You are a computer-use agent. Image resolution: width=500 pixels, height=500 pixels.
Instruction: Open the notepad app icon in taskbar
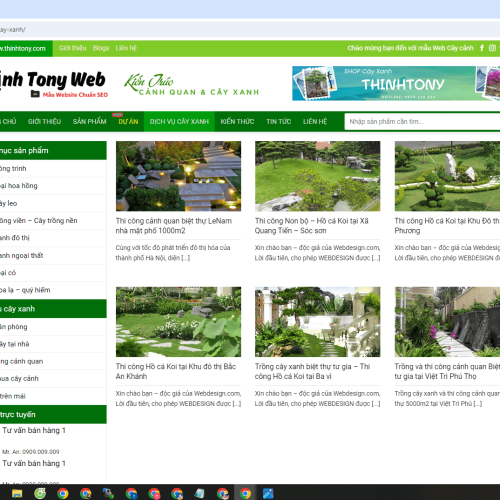point(200,493)
